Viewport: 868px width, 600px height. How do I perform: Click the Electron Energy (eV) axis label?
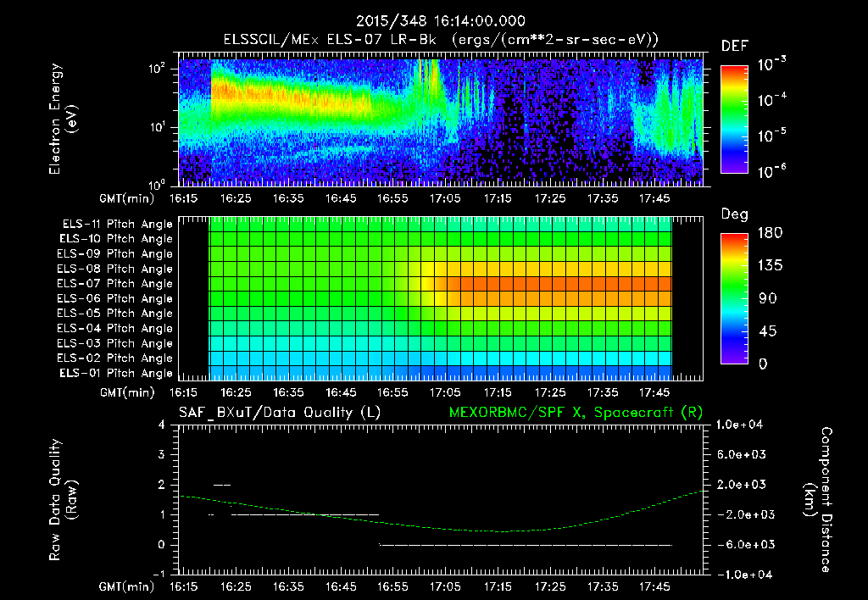point(63,119)
